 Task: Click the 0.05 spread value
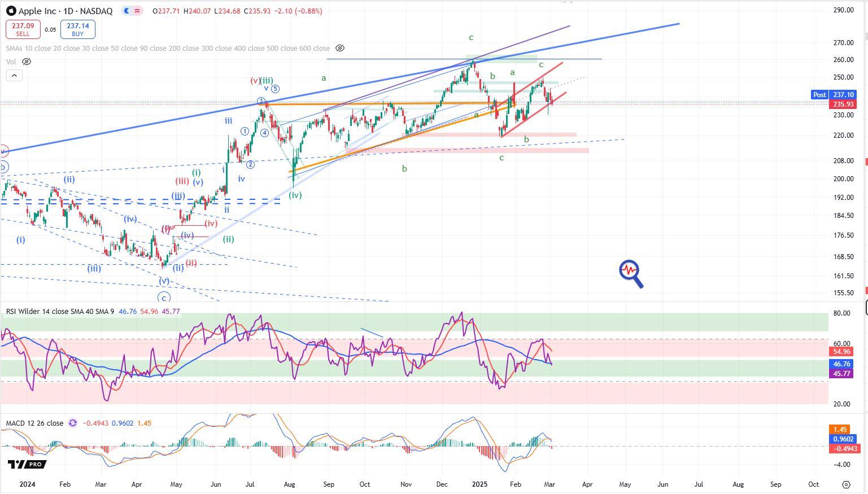coord(50,30)
